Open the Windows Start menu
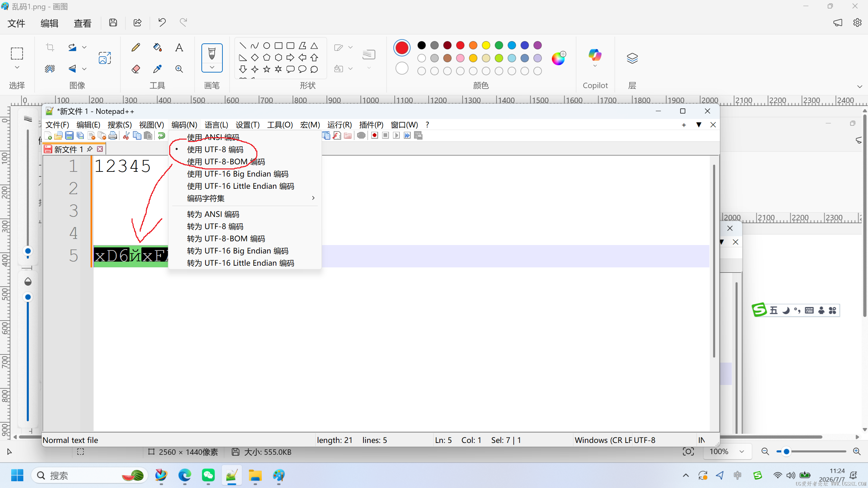The image size is (868, 488). point(17,475)
